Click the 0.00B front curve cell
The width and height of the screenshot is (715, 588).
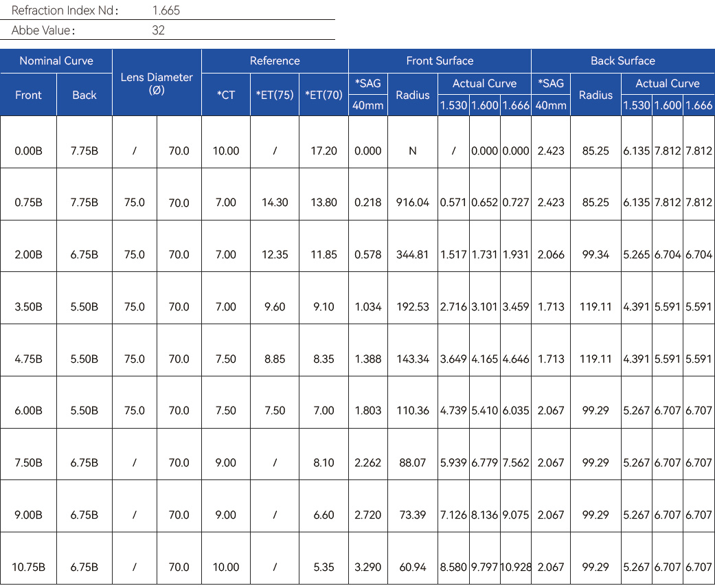(x=28, y=150)
